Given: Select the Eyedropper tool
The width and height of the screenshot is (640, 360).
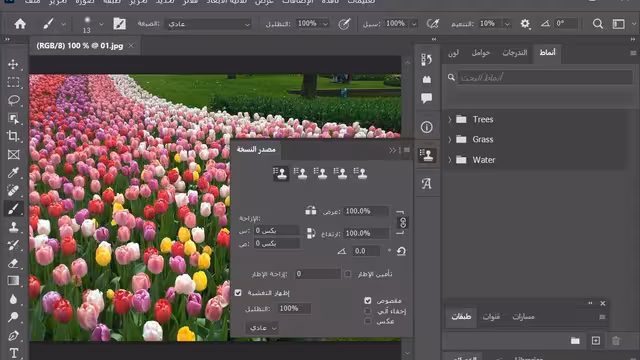Looking at the screenshot, I should pyautogui.click(x=13, y=173).
